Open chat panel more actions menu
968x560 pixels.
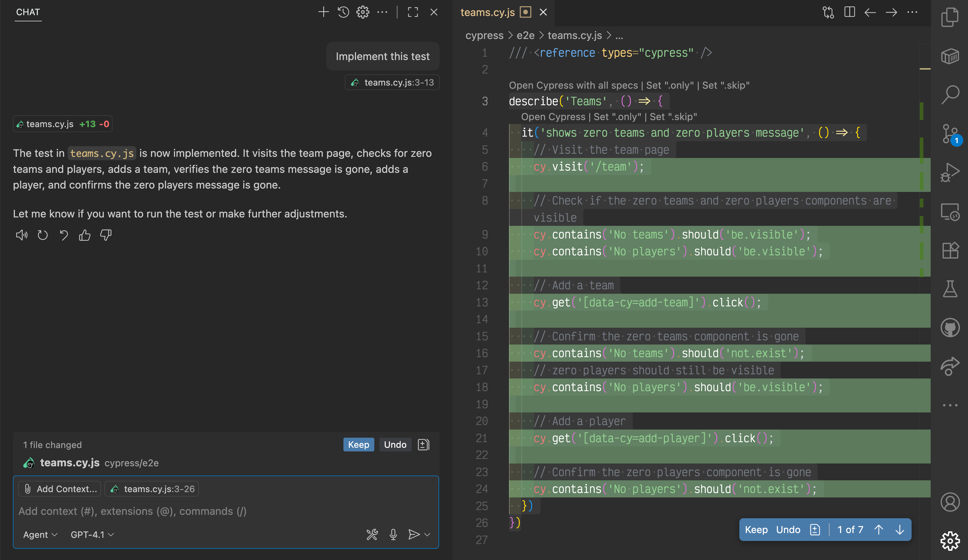pyautogui.click(x=382, y=12)
